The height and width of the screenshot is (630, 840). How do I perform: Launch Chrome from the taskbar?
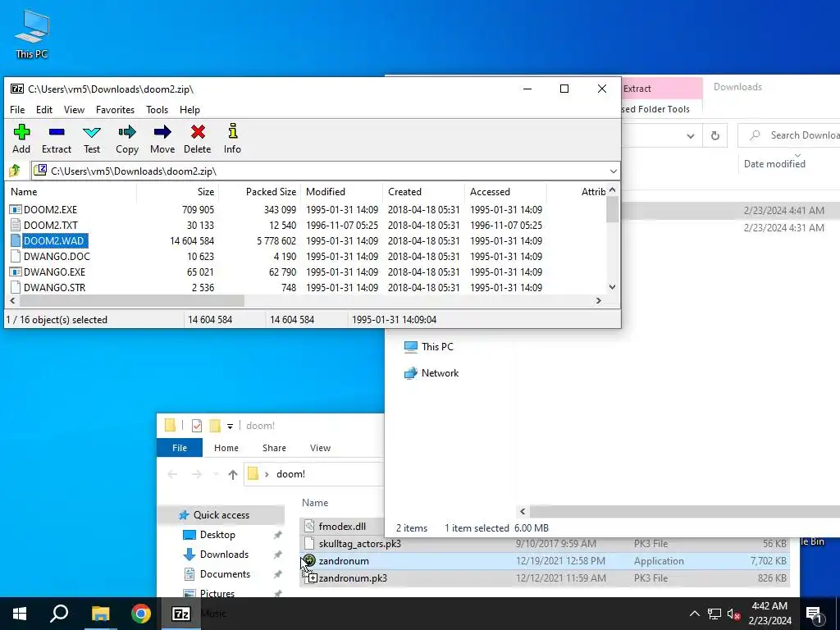click(x=141, y=614)
